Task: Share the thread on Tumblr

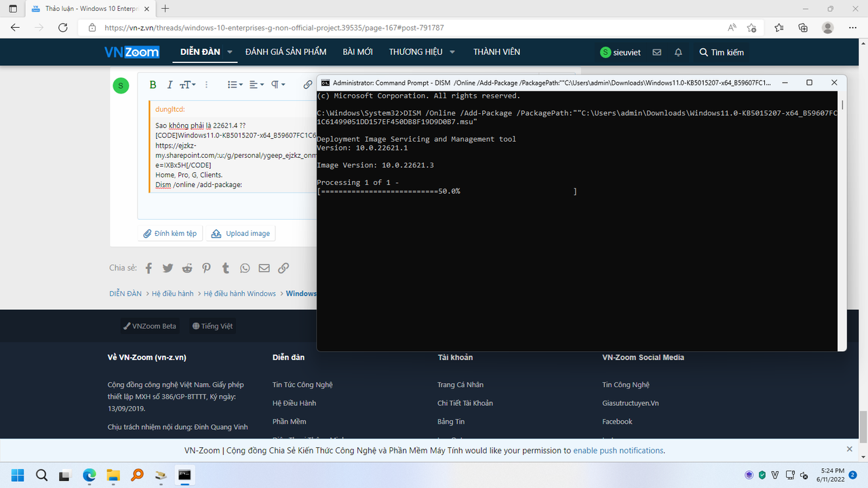Action: coord(225,268)
